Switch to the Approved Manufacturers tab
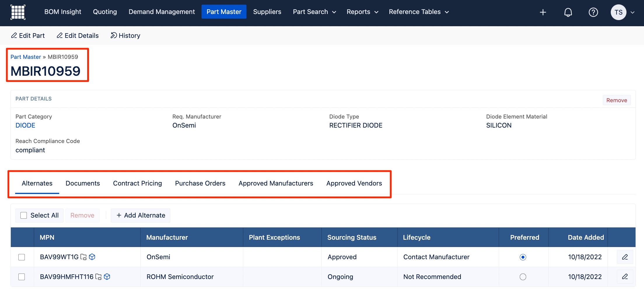 click(276, 183)
